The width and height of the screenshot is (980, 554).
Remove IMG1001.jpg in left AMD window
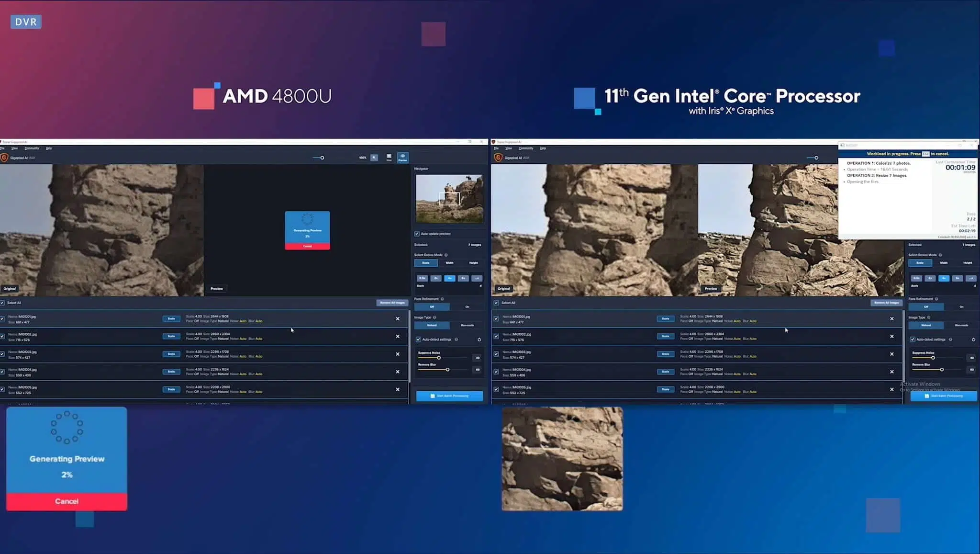point(398,319)
